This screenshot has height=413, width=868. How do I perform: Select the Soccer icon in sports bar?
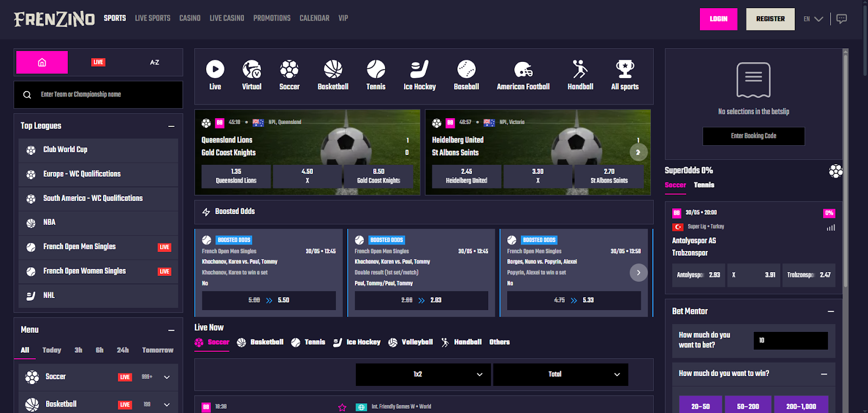[x=289, y=69]
